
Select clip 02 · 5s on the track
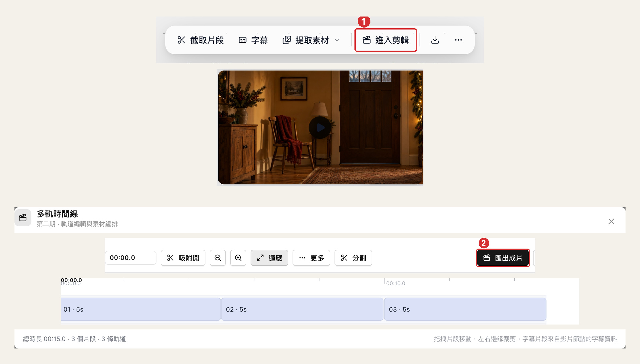(x=302, y=309)
